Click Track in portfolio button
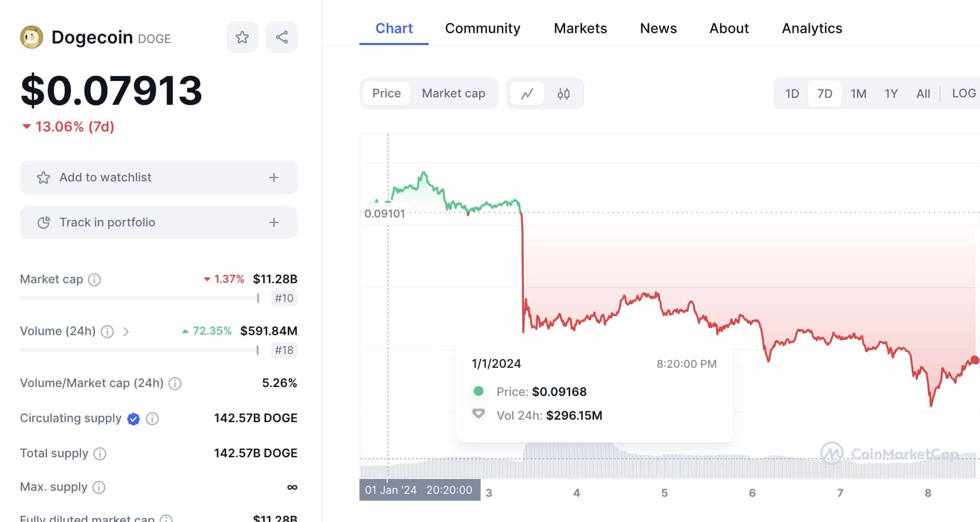 159,222
